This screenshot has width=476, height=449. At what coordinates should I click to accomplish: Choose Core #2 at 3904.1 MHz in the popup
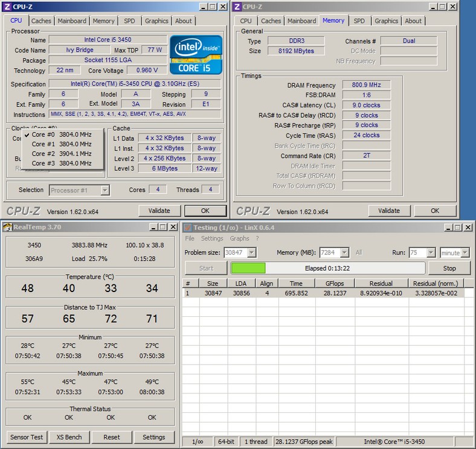60,154
